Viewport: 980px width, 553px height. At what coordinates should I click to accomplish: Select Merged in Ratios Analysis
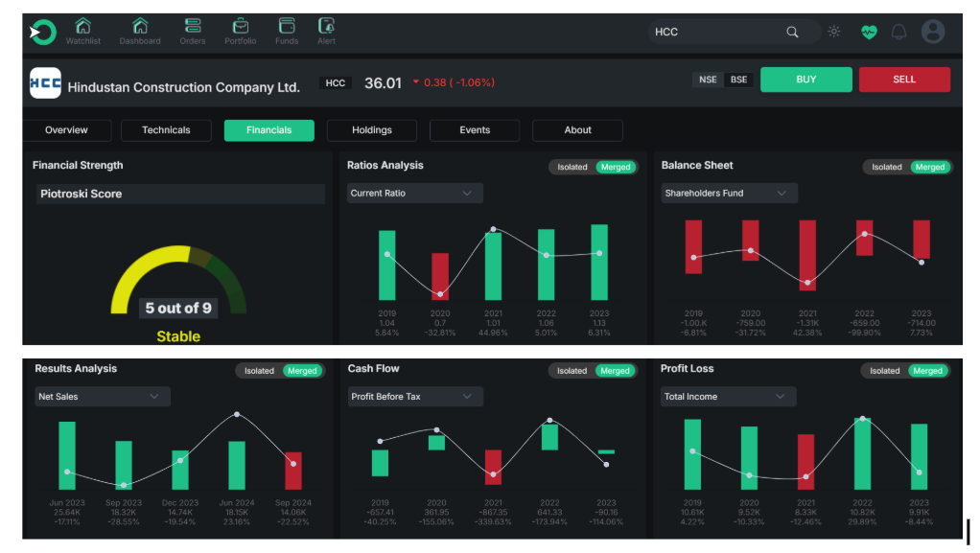pos(616,167)
